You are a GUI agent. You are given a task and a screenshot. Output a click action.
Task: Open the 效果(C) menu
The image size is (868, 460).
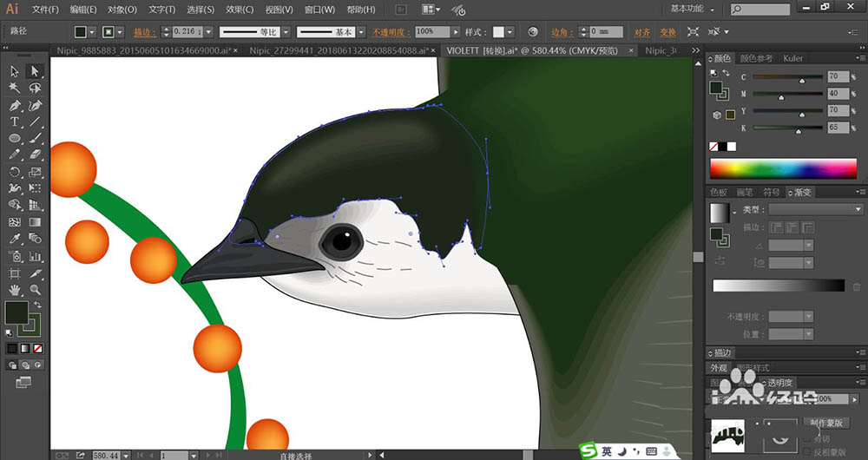[240, 10]
